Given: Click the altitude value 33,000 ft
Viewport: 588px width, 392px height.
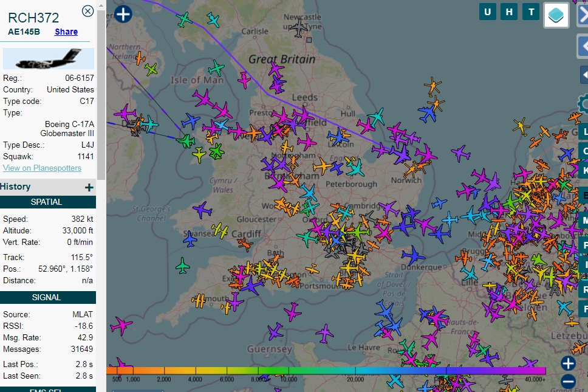Looking at the screenshot, I should point(78,231).
